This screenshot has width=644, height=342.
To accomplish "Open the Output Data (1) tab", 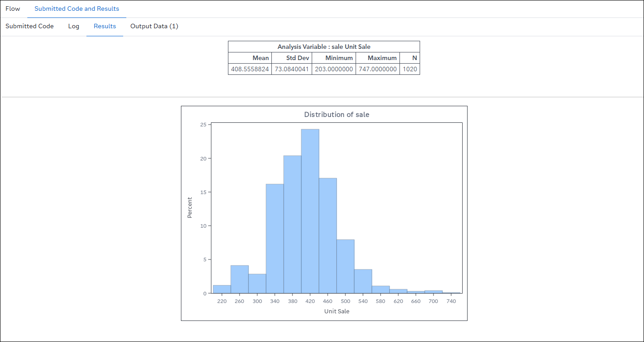I will tap(154, 26).
